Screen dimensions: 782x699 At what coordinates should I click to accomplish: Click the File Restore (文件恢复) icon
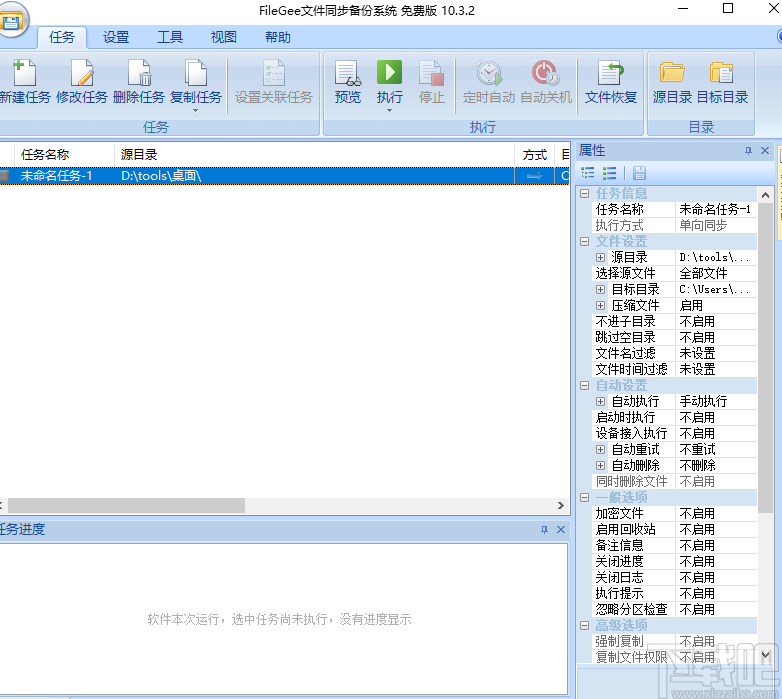click(611, 73)
